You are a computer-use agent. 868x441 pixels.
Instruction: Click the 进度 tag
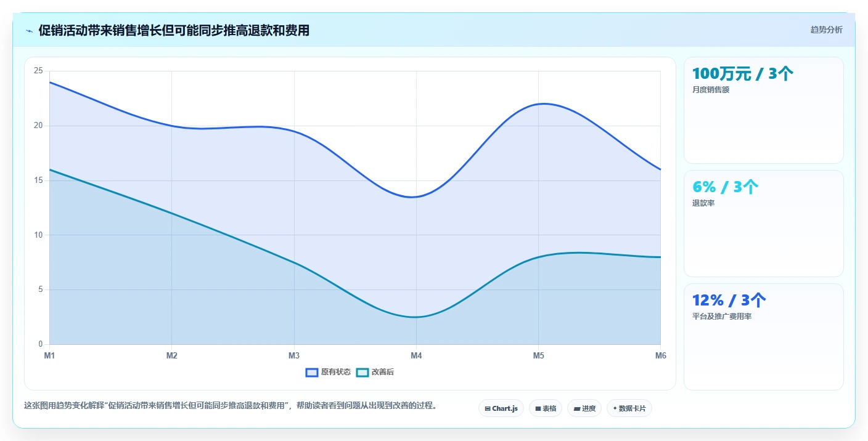pyautogui.click(x=584, y=408)
